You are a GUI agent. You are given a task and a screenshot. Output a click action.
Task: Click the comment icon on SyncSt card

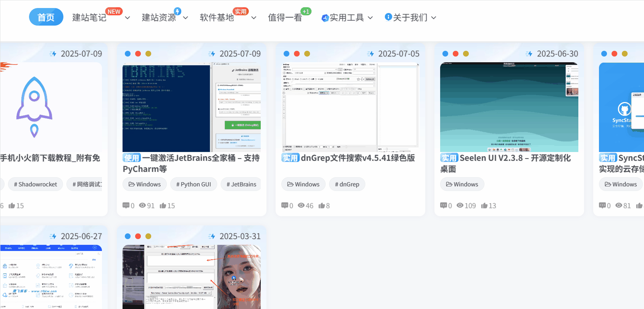tap(602, 205)
